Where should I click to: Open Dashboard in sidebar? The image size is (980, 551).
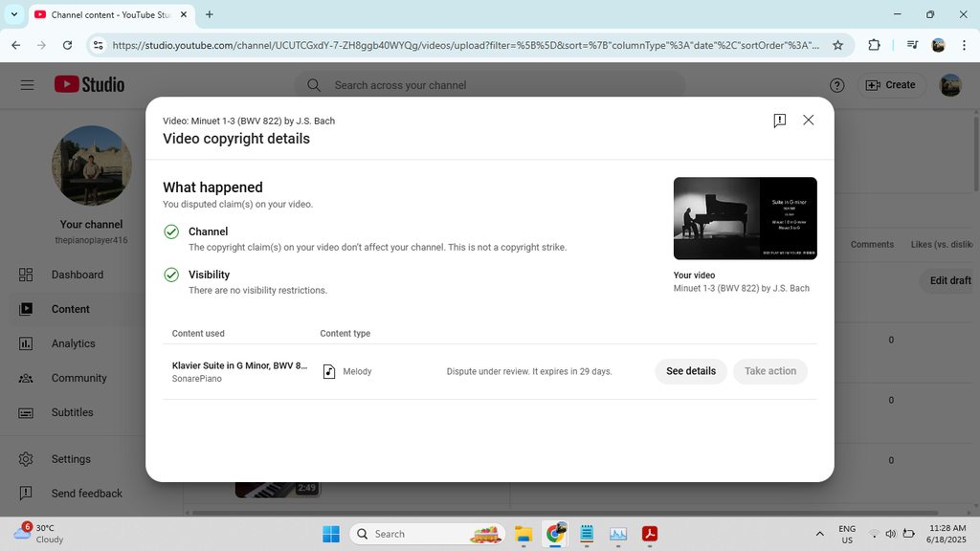pyautogui.click(x=77, y=275)
